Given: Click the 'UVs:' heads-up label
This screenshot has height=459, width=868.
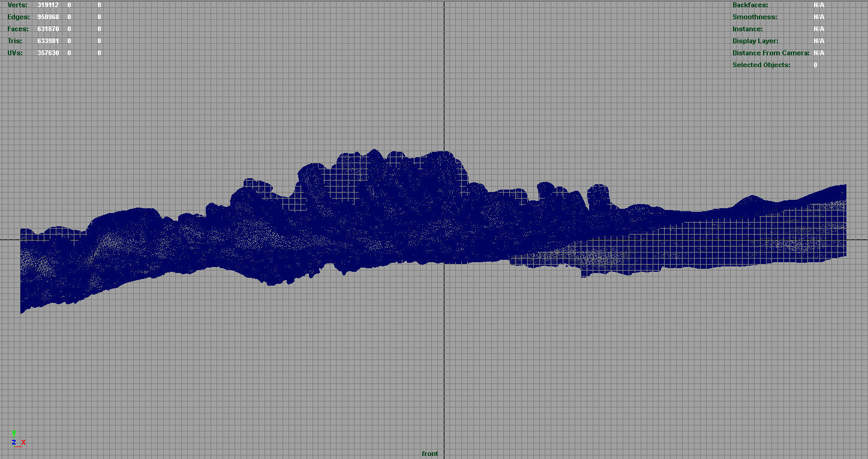Looking at the screenshot, I should [x=14, y=53].
